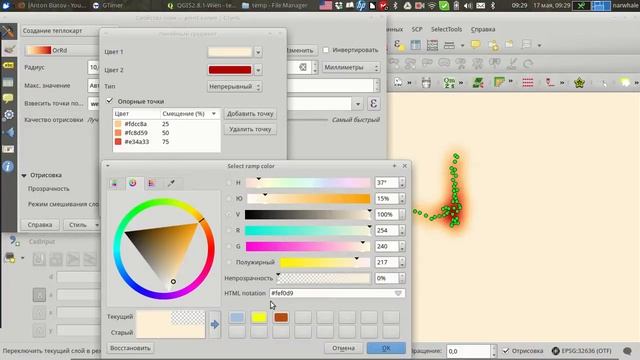Click the field calculator toolbar icon

pos(432,45)
